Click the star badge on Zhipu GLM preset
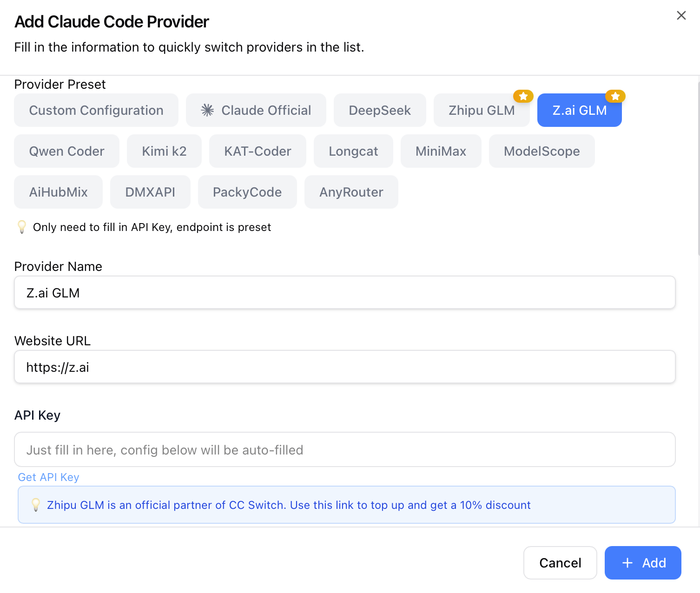Viewport: 700px width, 593px height. tap(523, 96)
